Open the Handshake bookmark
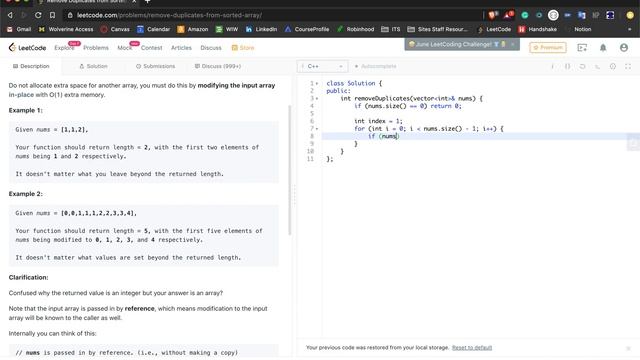This screenshot has width=640, height=360. (x=538, y=29)
